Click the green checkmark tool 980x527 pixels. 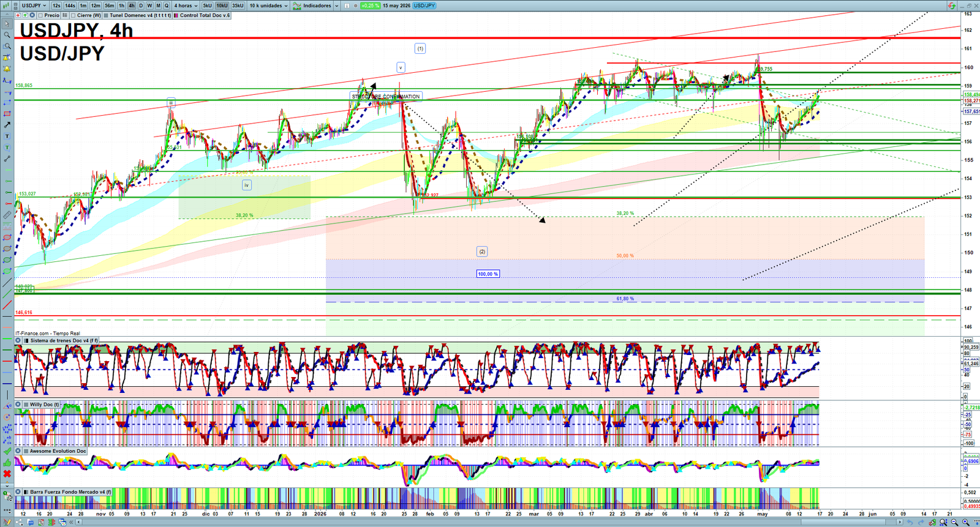[x=7, y=450]
